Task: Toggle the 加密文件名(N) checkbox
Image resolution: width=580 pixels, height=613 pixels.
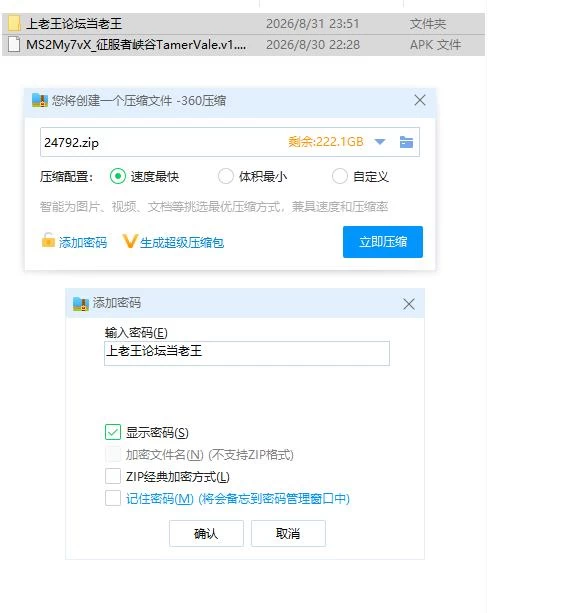Action: pyautogui.click(x=113, y=454)
